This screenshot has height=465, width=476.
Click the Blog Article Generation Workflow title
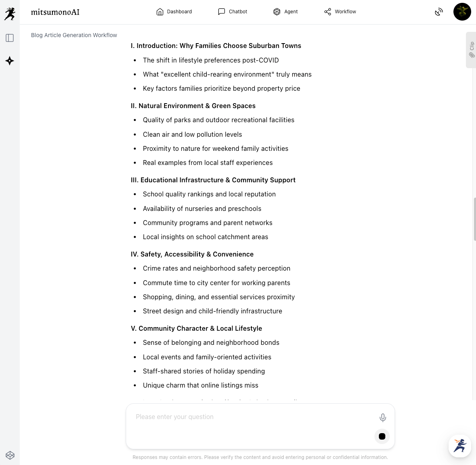(x=74, y=35)
